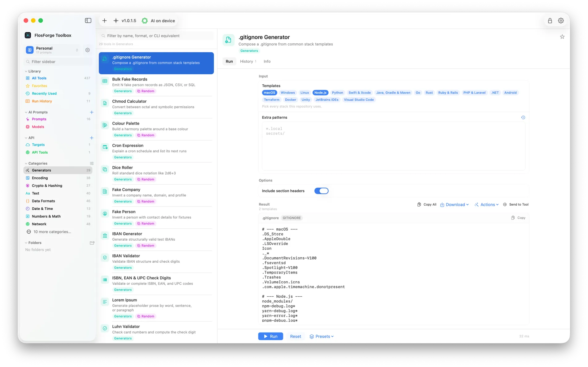Open the Personal workspace dropdown

point(53,50)
